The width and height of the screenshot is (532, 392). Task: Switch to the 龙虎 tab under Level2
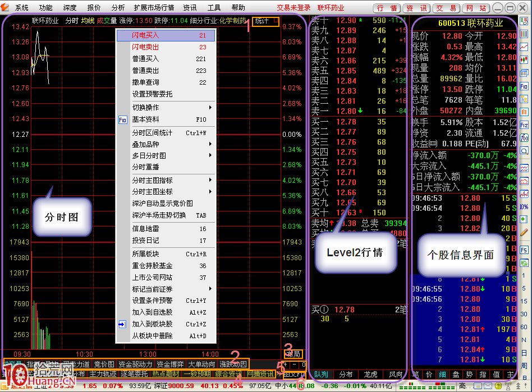370,375
